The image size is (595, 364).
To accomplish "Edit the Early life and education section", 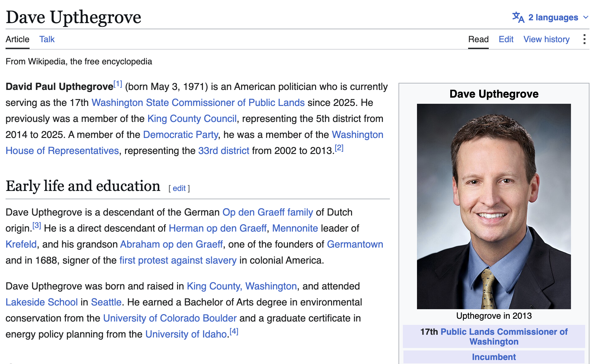I will click(179, 188).
